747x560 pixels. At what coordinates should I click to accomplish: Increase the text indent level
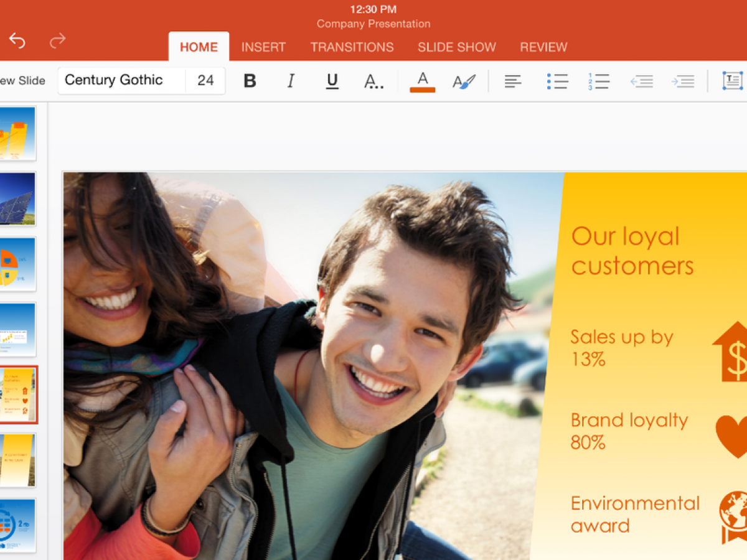click(682, 81)
